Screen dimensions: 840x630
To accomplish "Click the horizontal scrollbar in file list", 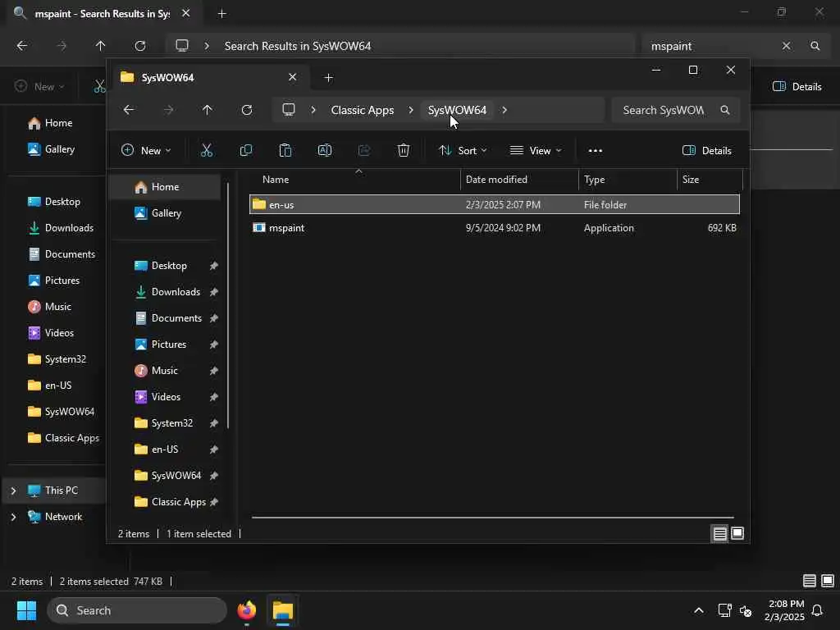I will (493, 518).
